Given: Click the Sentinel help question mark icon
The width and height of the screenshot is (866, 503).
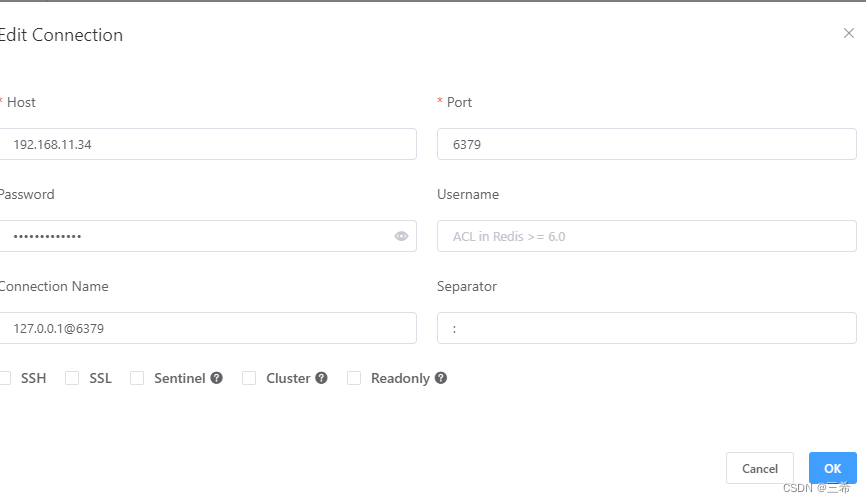Looking at the screenshot, I should (216, 378).
